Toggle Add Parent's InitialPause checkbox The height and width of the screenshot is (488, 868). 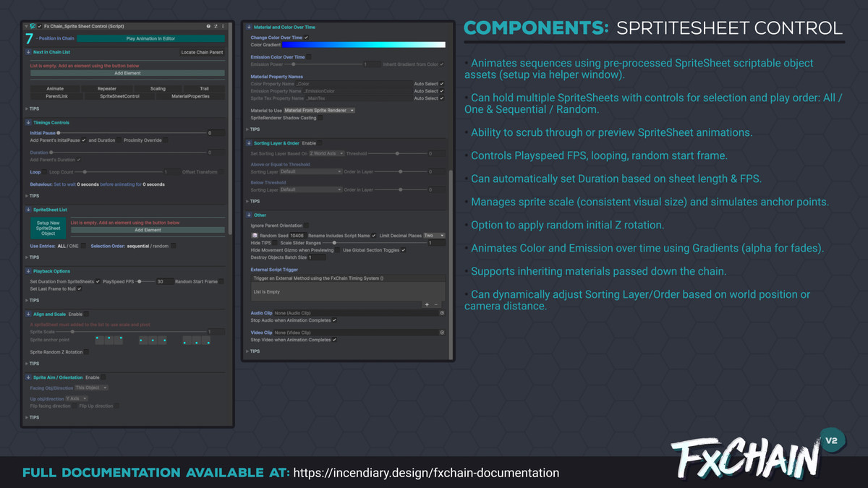(x=84, y=140)
